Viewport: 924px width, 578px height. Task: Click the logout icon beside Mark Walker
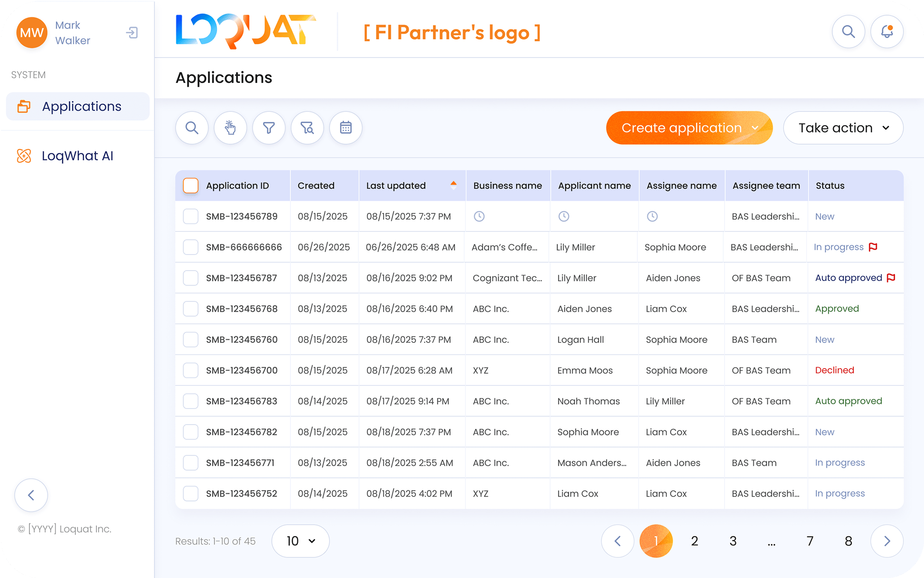131,32
